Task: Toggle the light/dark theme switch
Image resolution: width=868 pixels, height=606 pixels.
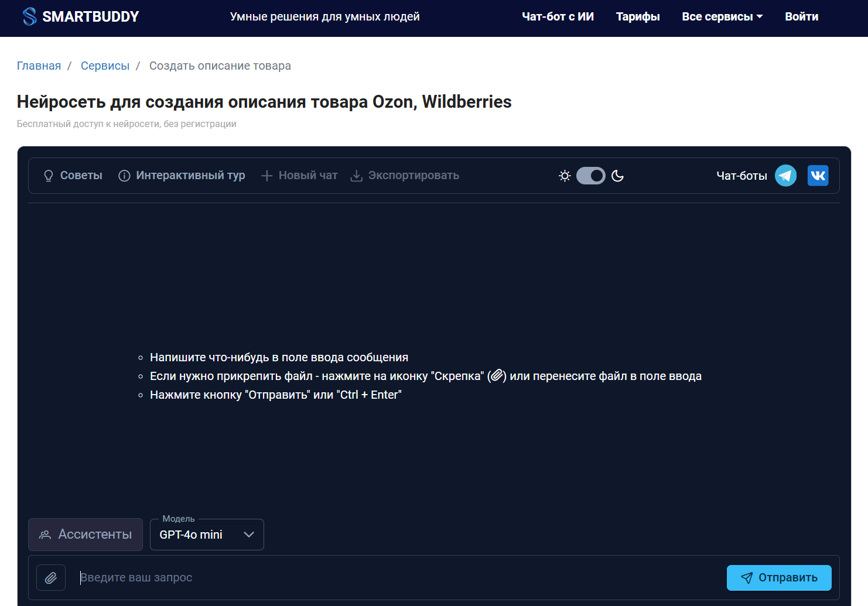Action: [591, 176]
